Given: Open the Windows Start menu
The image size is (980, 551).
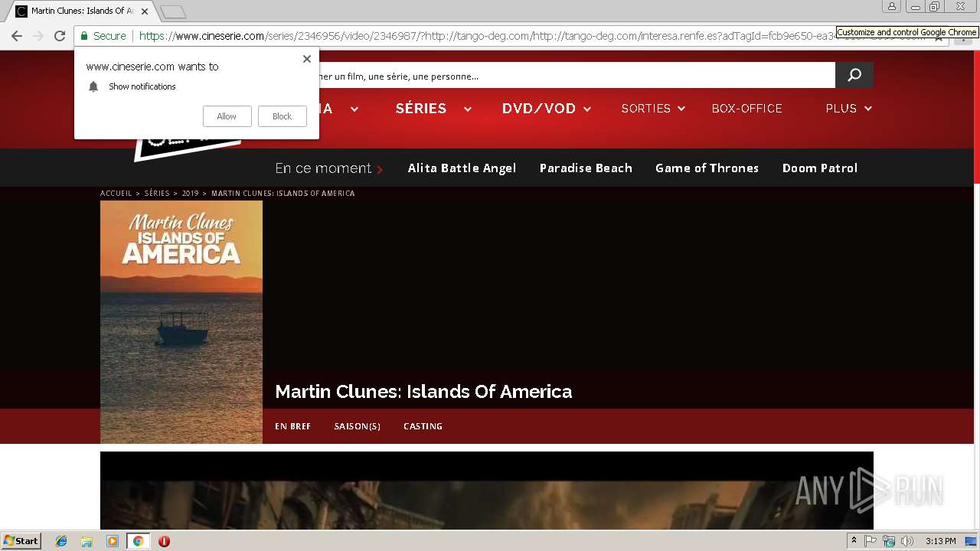Looking at the screenshot, I should pyautogui.click(x=21, y=541).
